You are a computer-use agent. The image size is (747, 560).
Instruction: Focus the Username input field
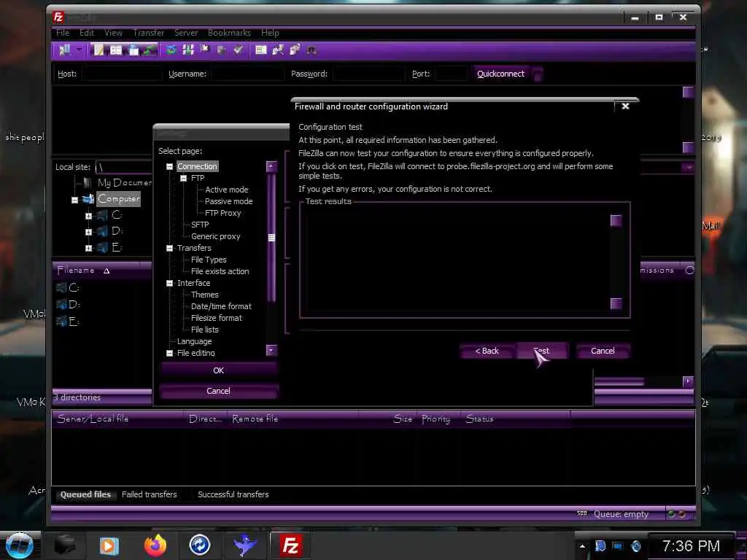(x=247, y=74)
